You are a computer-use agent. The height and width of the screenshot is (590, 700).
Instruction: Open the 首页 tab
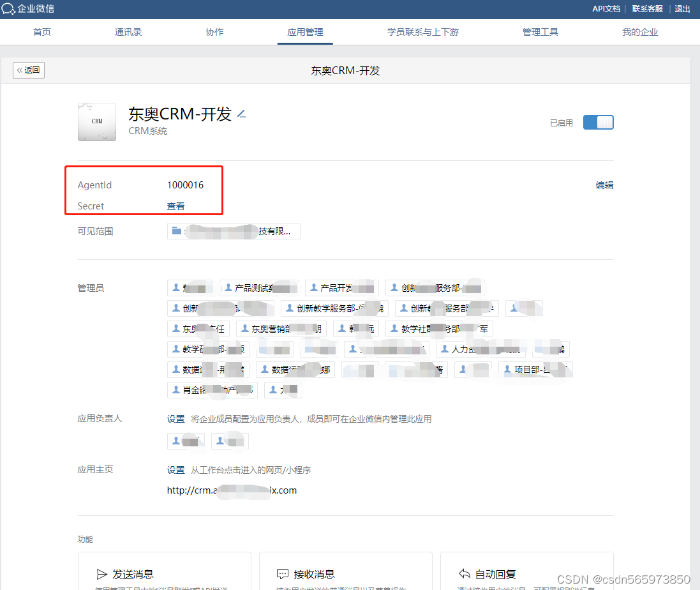tap(42, 32)
